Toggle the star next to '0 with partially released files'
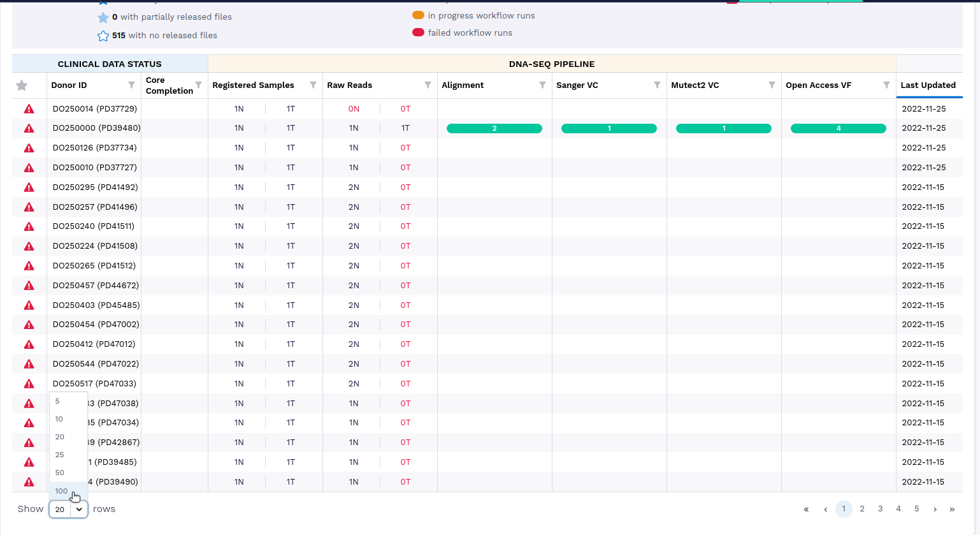The height and width of the screenshot is (535, 980). [103, 17]
